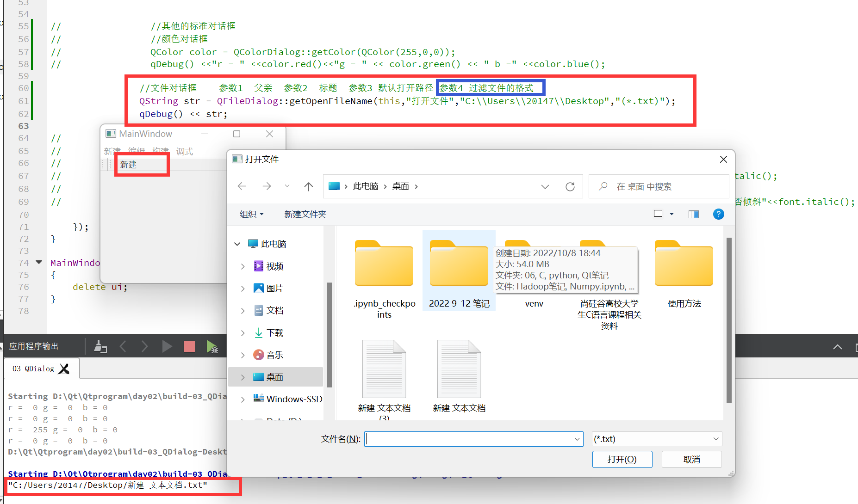Refresh the desktop folder listing
Viewport: 858px width, 504px height.
click(x=570, y=186)
